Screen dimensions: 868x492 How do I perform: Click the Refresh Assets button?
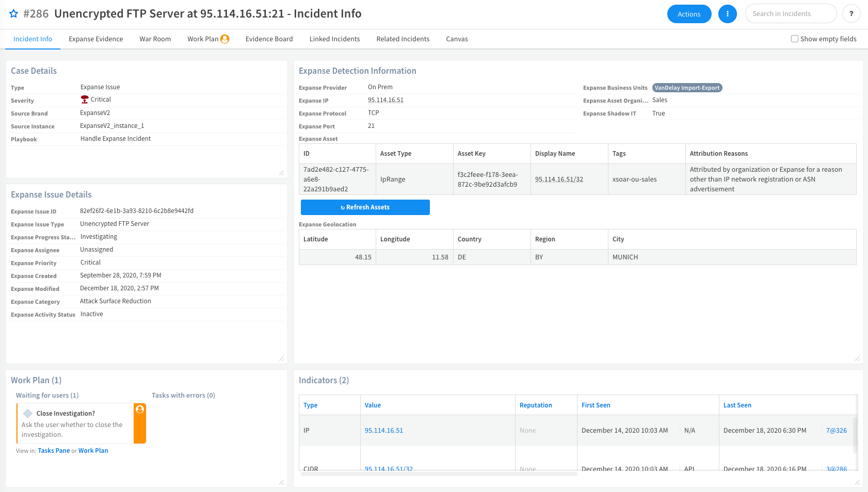(x=365, y=207)
